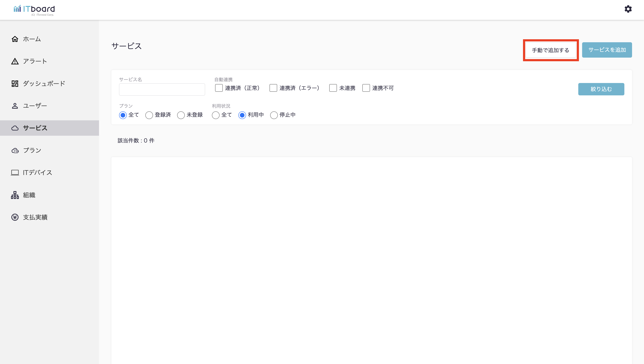Image resolution: width=644 pixels, height=364 pixels.
Task: Open the Organization hierarchy icon
Action: (15, 195)
